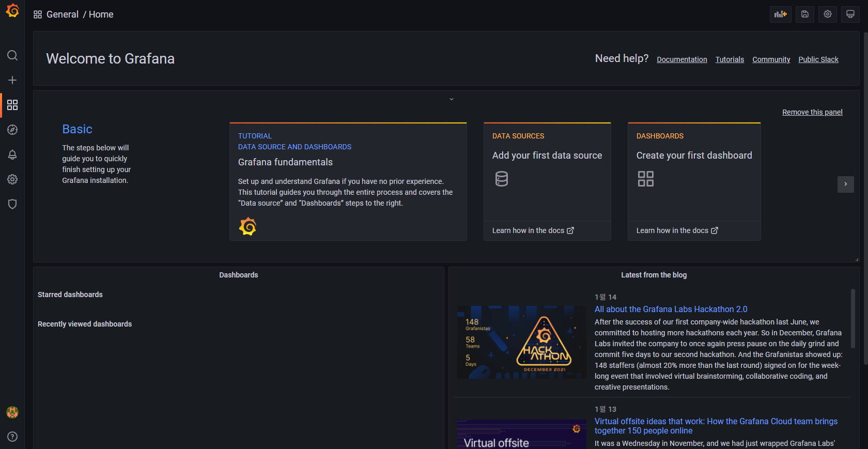Viewport: 868px width, 449px height.
Task: Open the Tutorials link
Action: [730, 59]
